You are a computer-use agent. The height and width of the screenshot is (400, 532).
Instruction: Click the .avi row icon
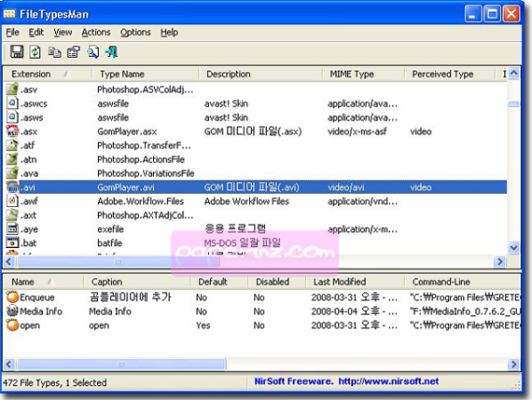click(12, 187)
